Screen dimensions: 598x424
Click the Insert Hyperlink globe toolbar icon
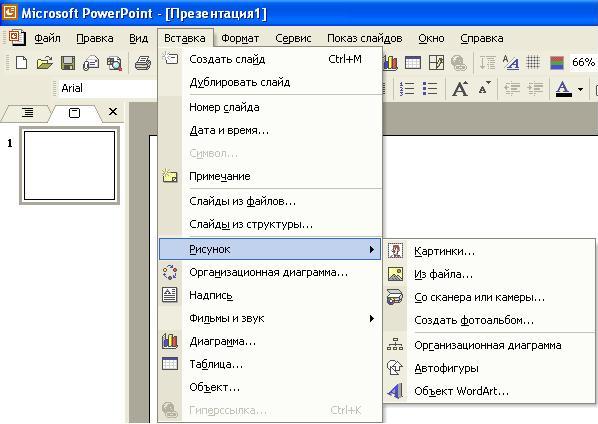click(x=459, y=63)
